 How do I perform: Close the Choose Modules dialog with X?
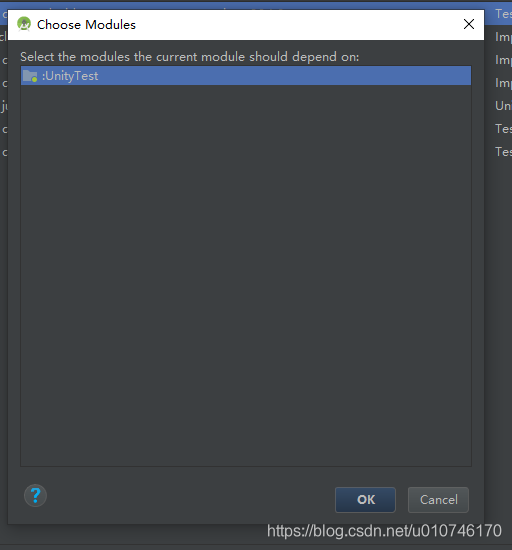coord(469,24)
